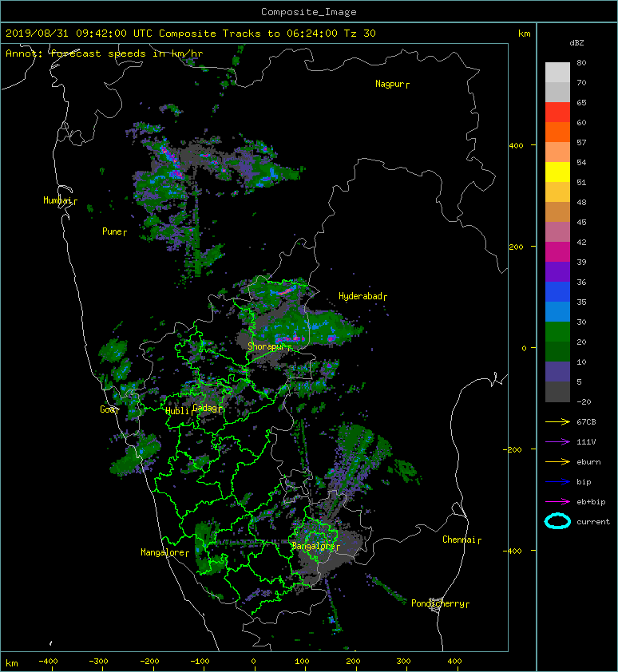Click the -300 mark on horizontal axis
The width and height of the screenshot is (618, 672).
99,662
